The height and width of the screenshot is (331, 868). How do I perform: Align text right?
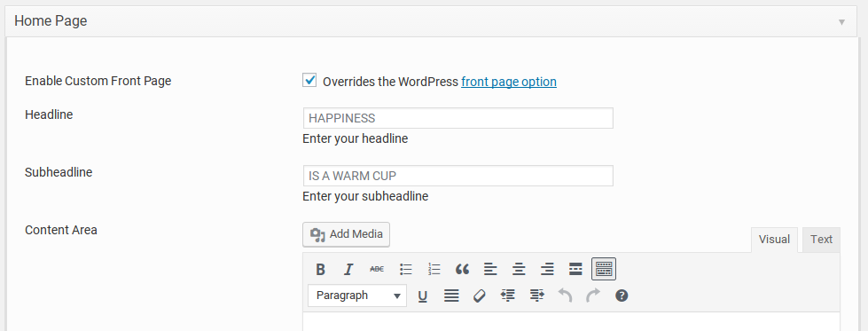(x=547, y=270)
